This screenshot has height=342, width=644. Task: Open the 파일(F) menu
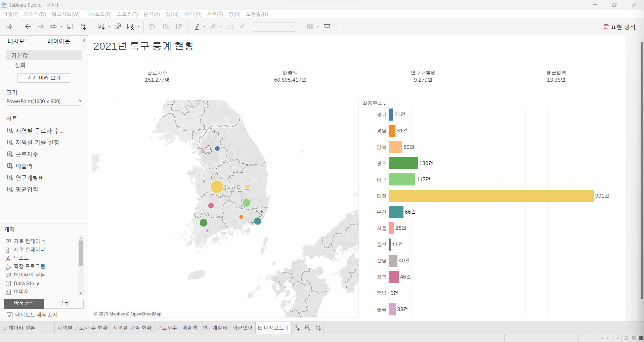[x=10, y=14]
